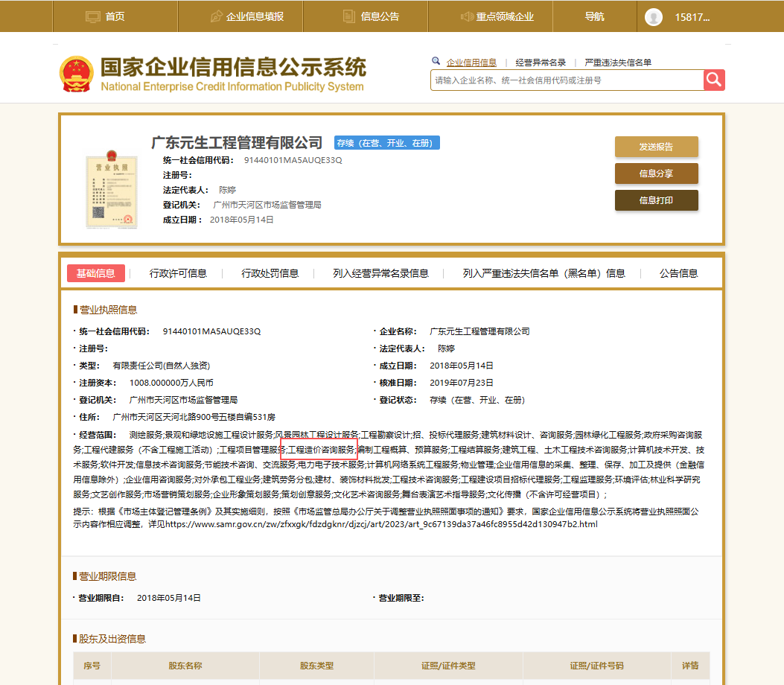Click the red magnifier search icon
784x685 pixels.
tap(713, 80)
